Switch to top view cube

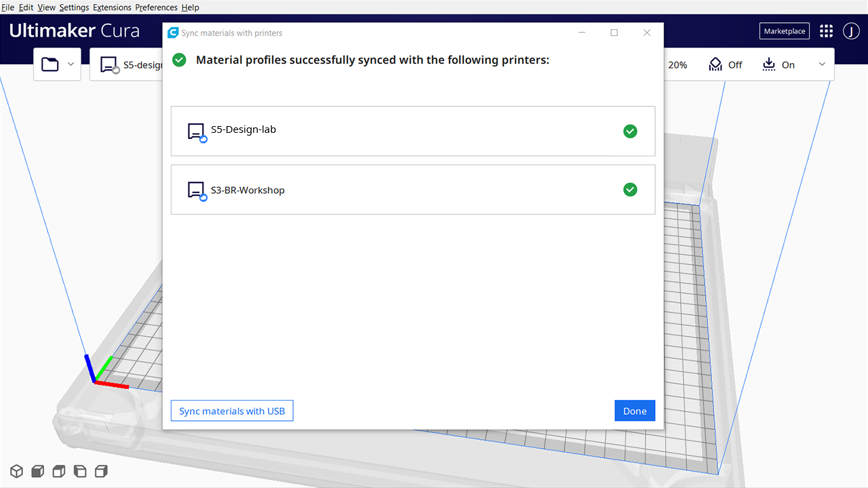59,471
